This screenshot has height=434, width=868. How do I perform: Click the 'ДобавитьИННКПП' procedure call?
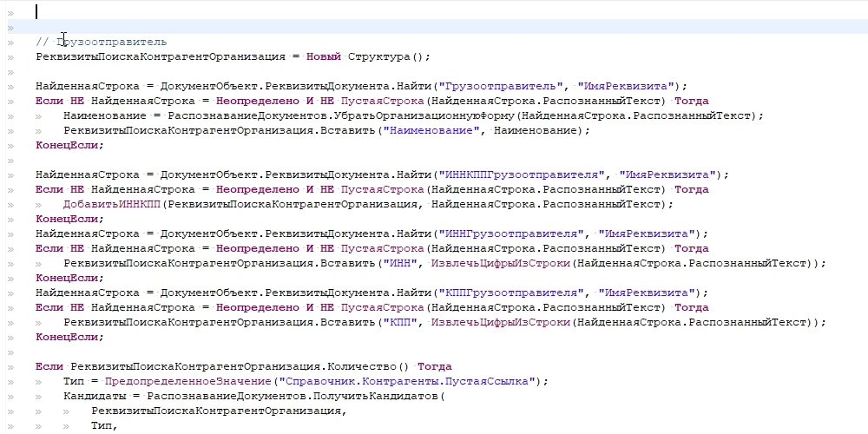(112, 204)
